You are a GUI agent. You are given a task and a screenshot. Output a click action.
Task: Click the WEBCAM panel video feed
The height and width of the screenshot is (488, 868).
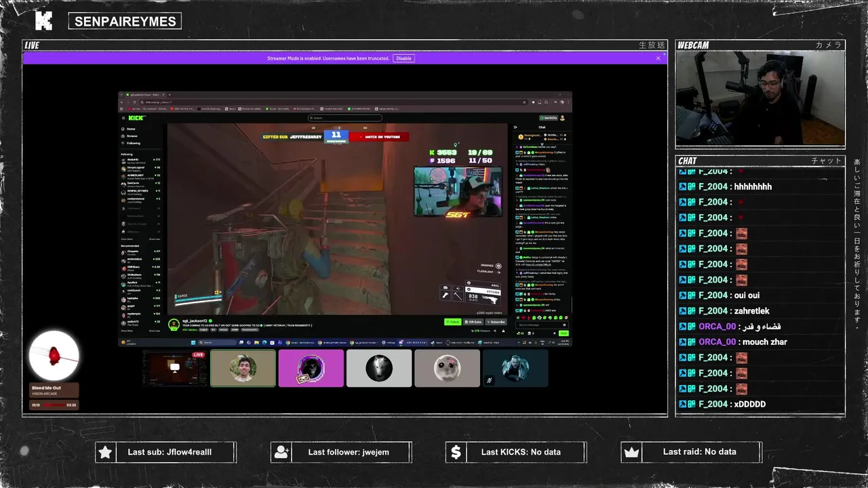pyautogui.click(x=760, y=98)
